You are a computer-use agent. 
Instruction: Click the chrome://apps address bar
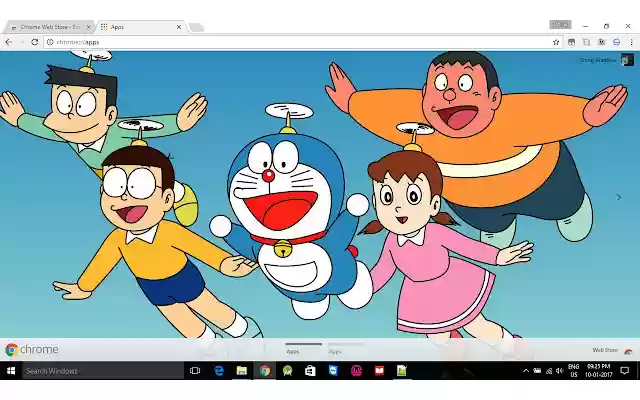pyautogui.click(x=302, y=42)
